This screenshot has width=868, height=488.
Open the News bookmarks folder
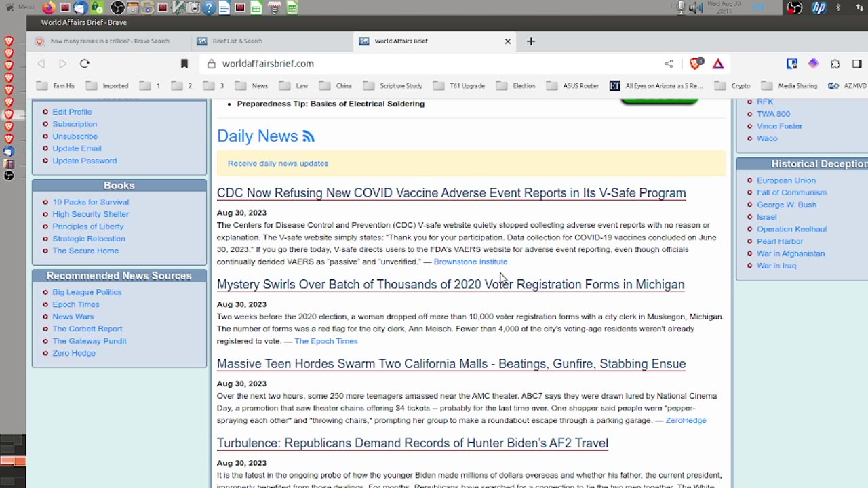tap(252, 86)
